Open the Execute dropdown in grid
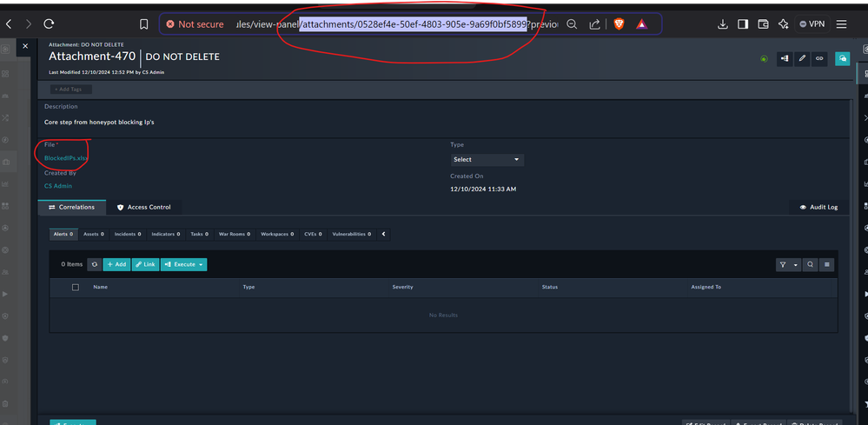Screen dimensions: 868x425 tap(184, 264)
